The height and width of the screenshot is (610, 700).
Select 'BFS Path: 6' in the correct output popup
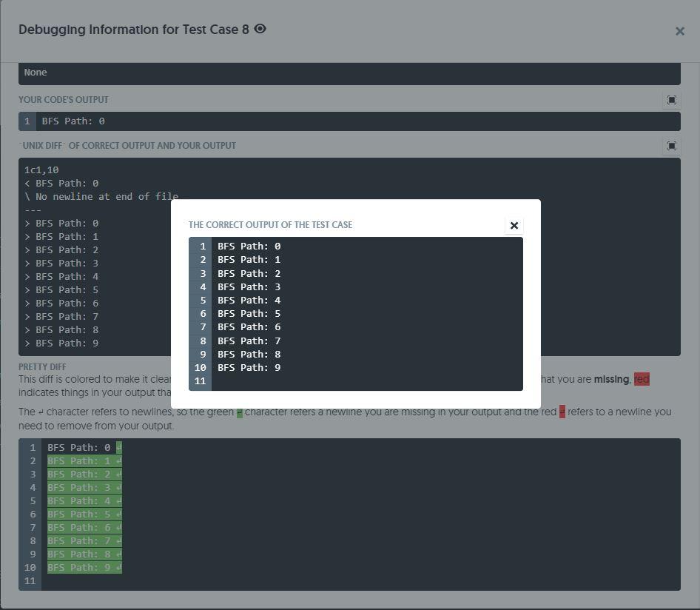(x=249, y=327)
